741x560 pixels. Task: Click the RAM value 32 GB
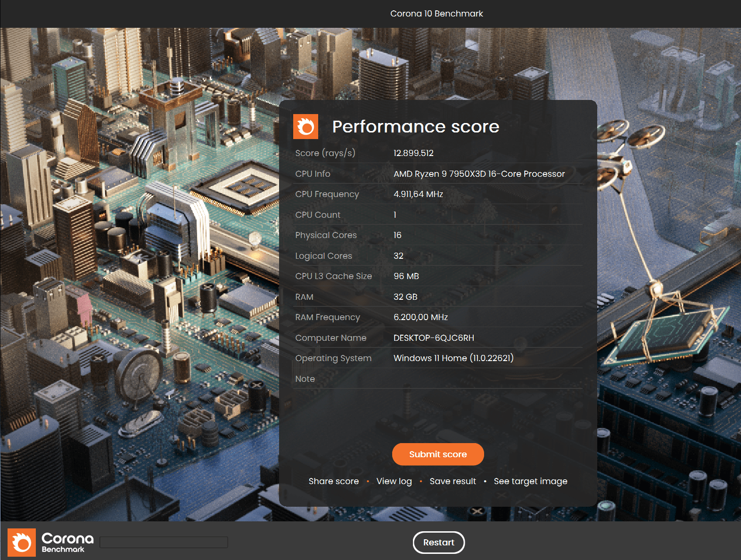405,297
